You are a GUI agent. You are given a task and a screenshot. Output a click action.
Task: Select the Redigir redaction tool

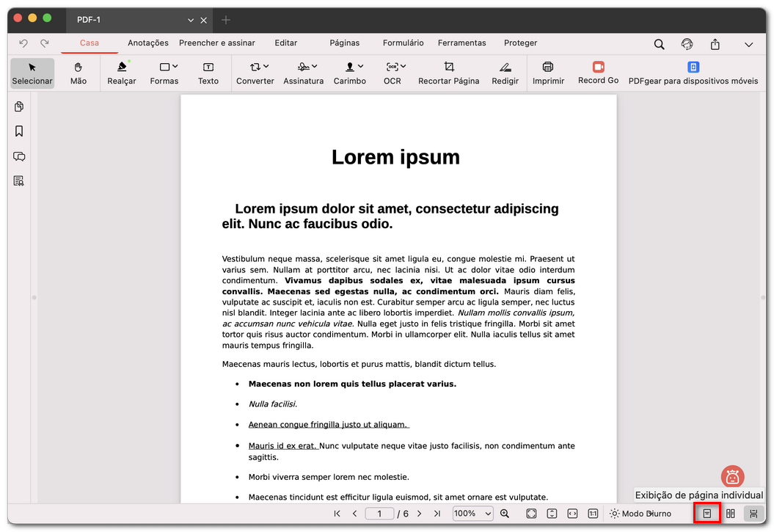[x=505, y=73]
